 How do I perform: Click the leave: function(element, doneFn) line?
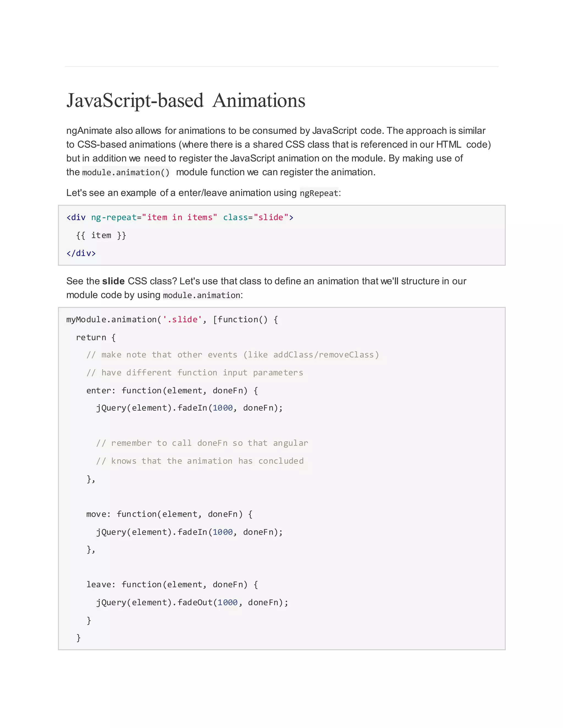pos(172,584)
